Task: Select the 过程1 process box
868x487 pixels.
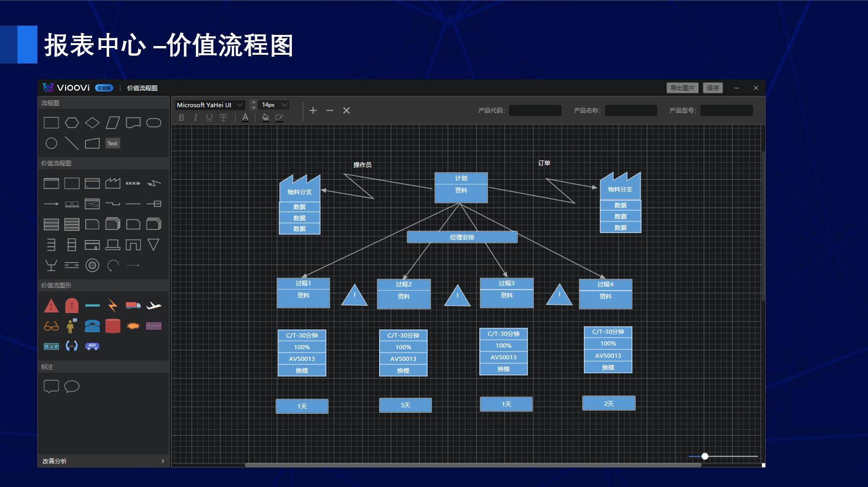Action: pos(304,293)
